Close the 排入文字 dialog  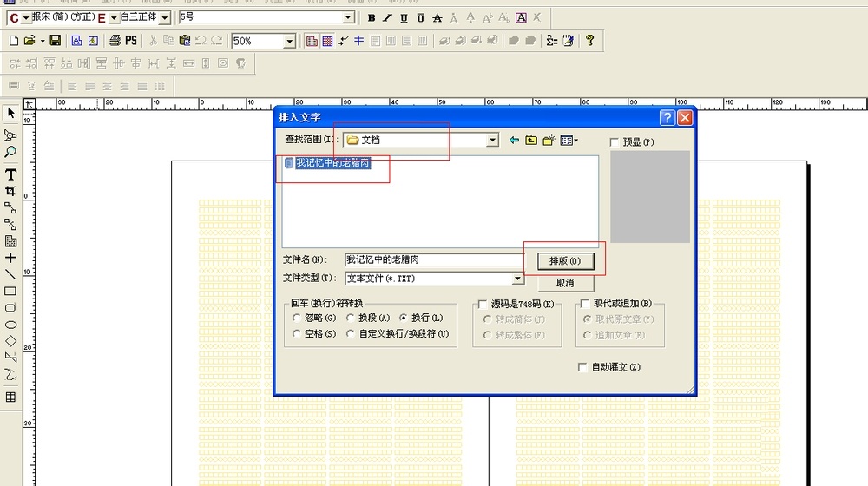click(x=685, y=117)
